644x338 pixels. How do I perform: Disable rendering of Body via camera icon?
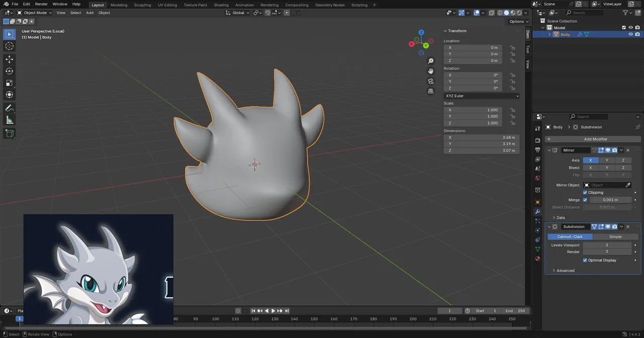(637, 34)
